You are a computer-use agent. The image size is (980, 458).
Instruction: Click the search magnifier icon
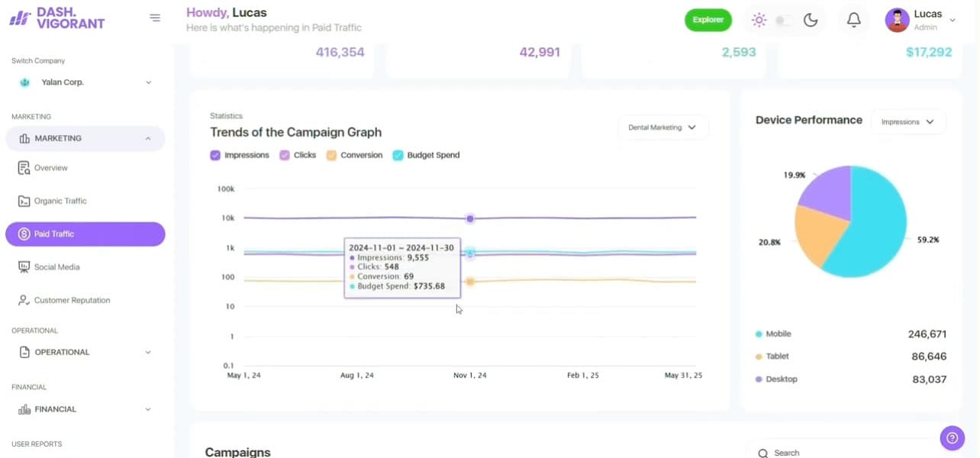tap(762, 453)
